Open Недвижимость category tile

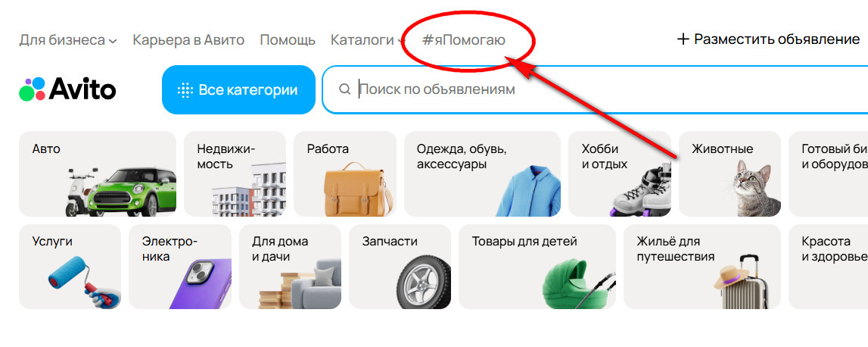tap(235, 173)
